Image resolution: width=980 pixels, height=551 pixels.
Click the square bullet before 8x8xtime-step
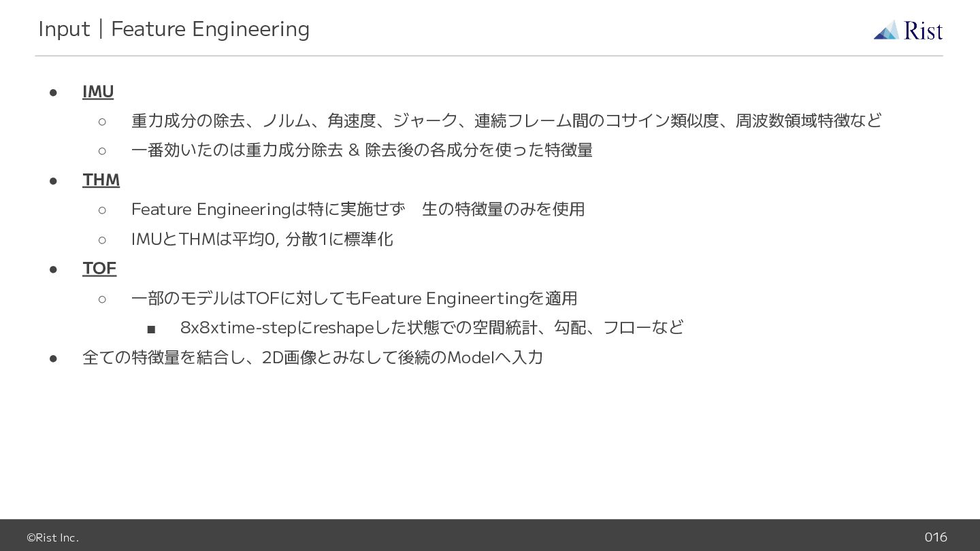point(151,329)
